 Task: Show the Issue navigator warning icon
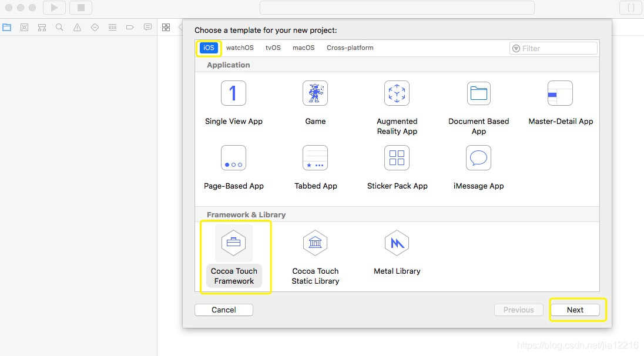tap(77, 28)
